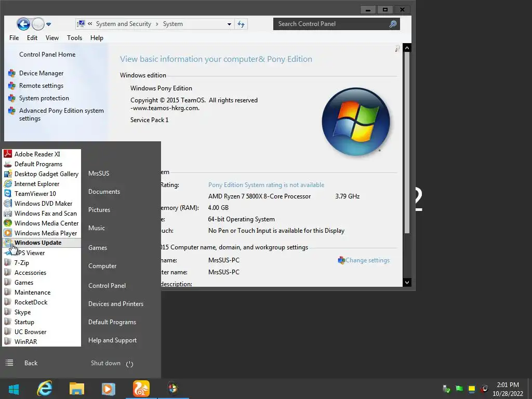Click the refresh button next to address bar
This screenshot has width=532, height=399.
coord(241,24)
